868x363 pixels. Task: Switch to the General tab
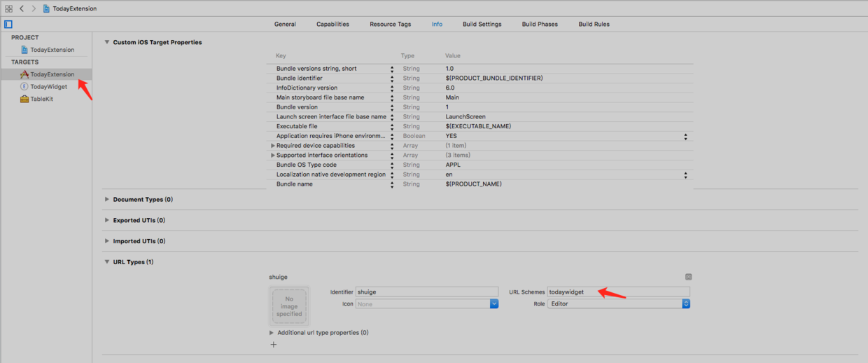point(285,24)
